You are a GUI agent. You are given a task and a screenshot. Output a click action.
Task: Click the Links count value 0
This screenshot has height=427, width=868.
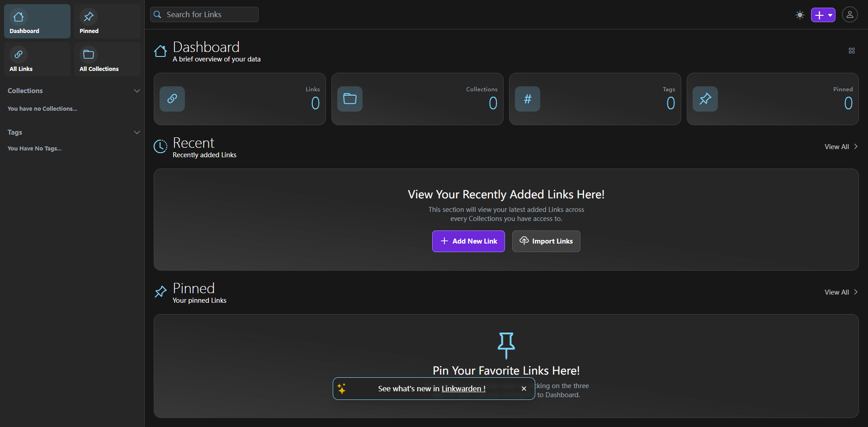(x=316, y=103)
